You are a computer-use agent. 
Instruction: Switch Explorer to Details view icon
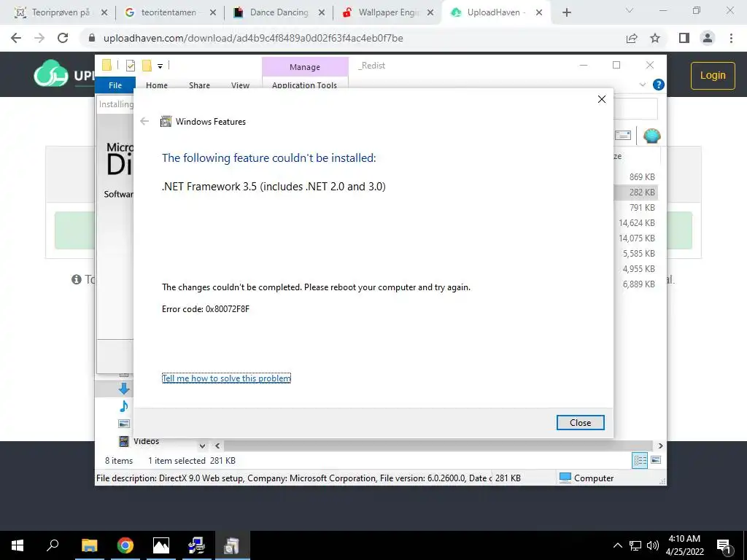(x=640, y=460)
